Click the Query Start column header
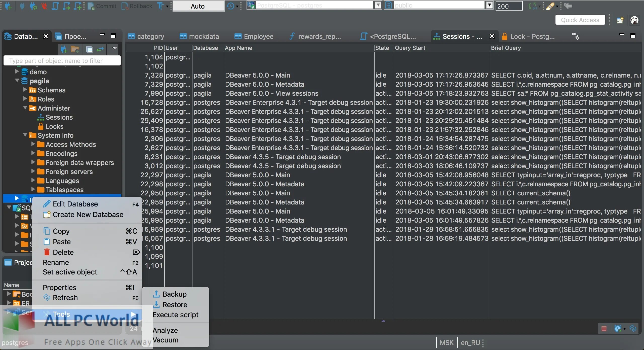This screenshot has width=644, height=350. point(410,48)
